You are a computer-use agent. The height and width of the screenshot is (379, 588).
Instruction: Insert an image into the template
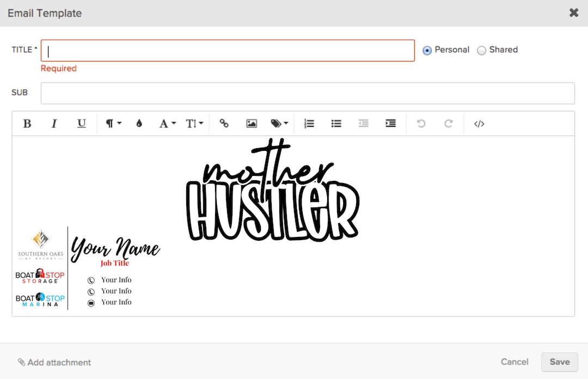point(251,124)
